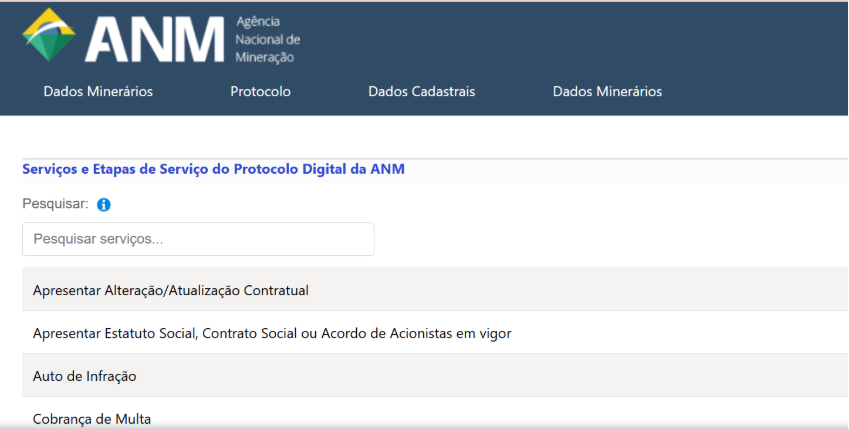Click the Serviços e Etapas de Serviço heading

213,169
